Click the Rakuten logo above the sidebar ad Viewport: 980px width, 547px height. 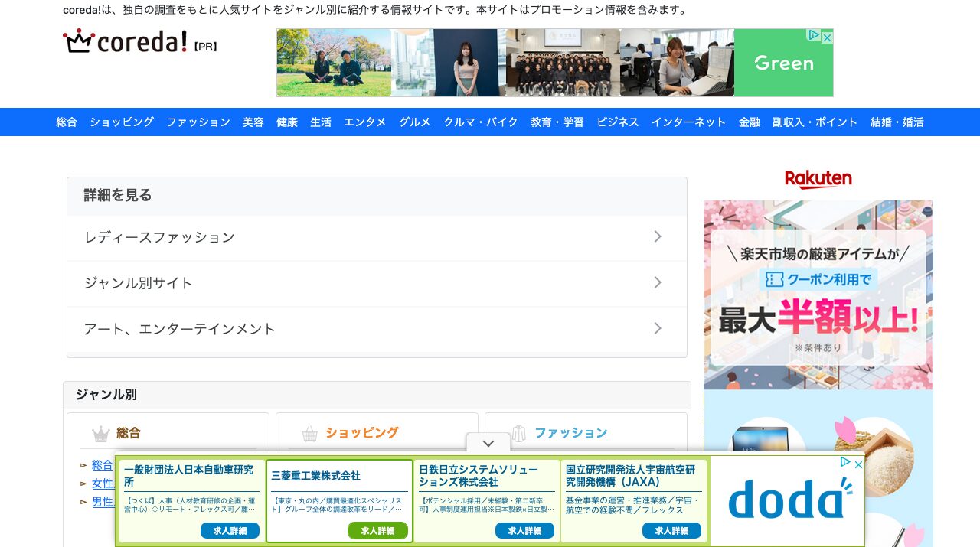point(818,178)
